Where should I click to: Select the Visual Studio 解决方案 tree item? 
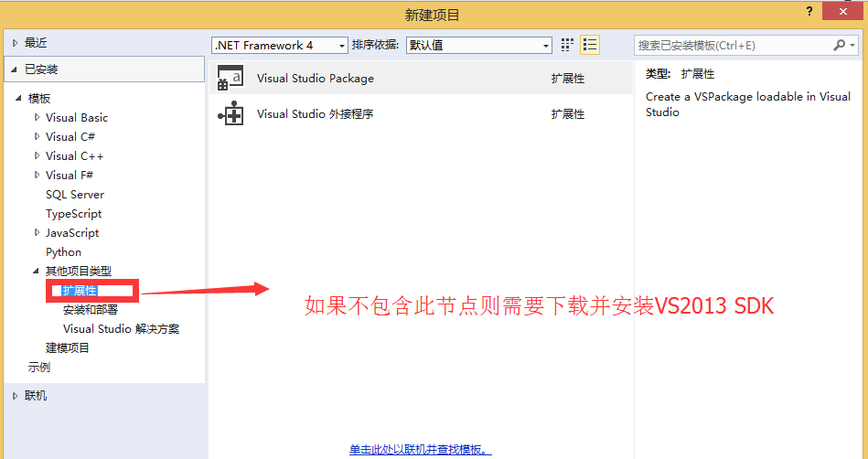coord(122,329)
